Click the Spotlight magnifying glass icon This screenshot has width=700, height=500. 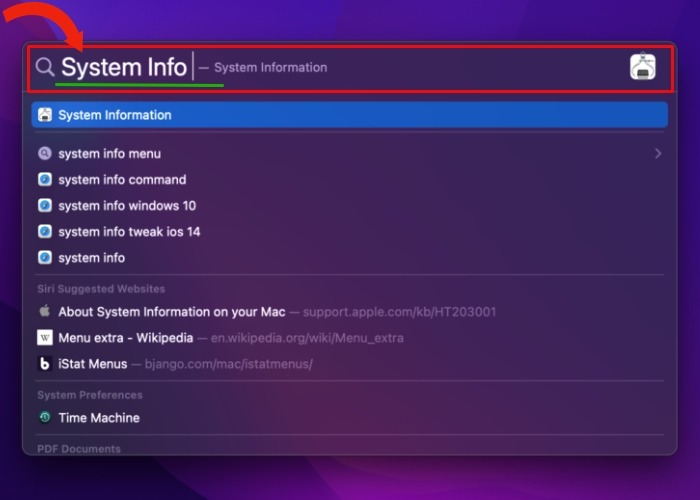click(x=45, y=67)
